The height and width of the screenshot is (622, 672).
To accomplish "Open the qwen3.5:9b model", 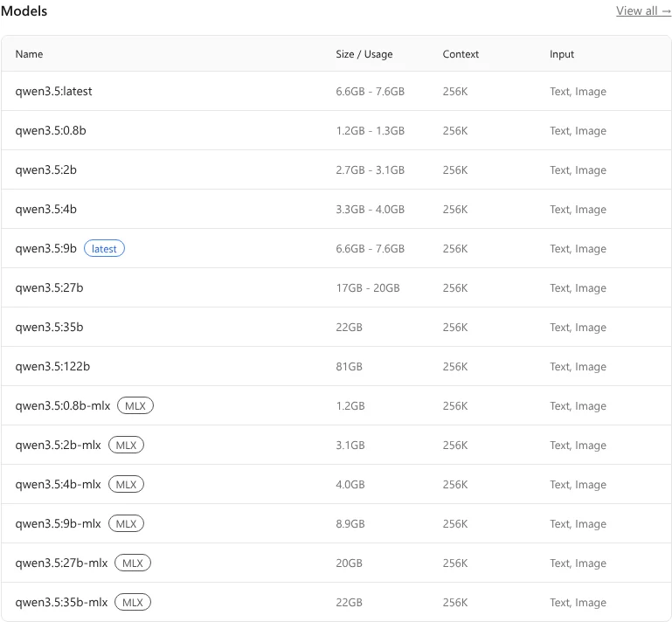I will coord(45,248).
